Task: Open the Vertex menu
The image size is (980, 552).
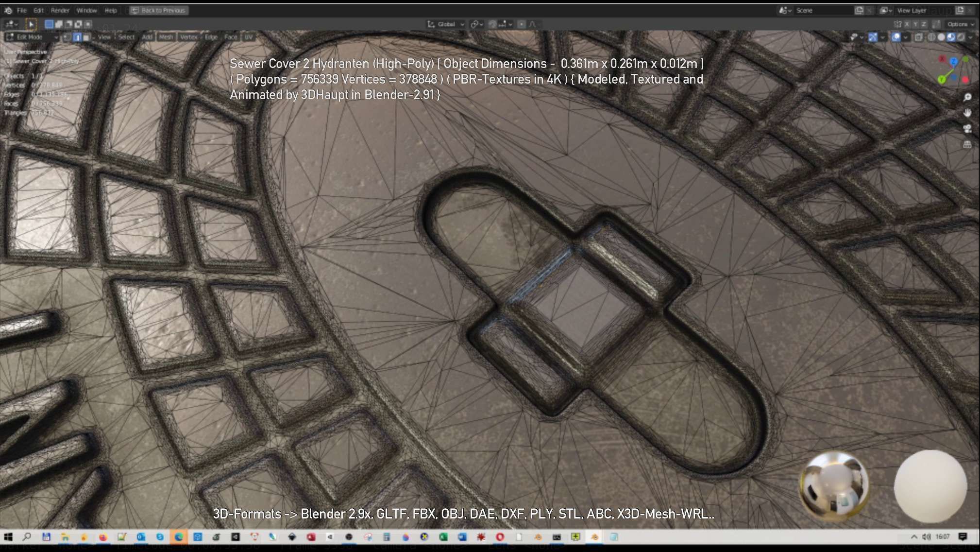Action: pyautogui.click(x=189, y=37)
